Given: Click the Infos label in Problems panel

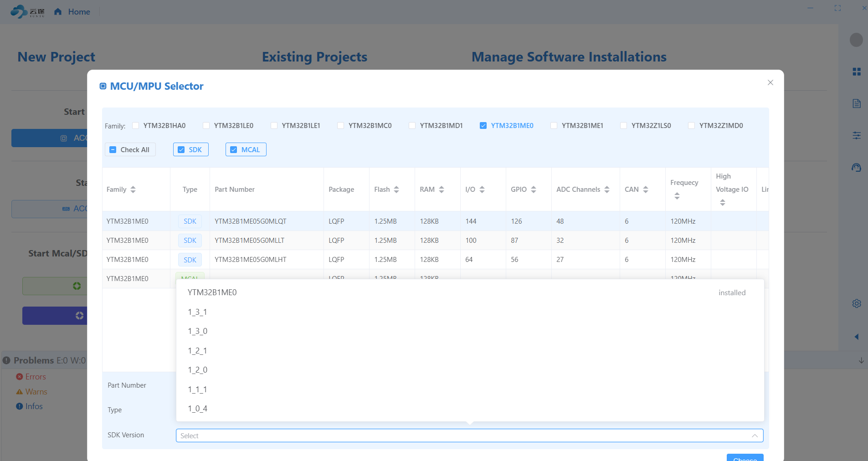Looking at the screenshot, I should (34, 406).
